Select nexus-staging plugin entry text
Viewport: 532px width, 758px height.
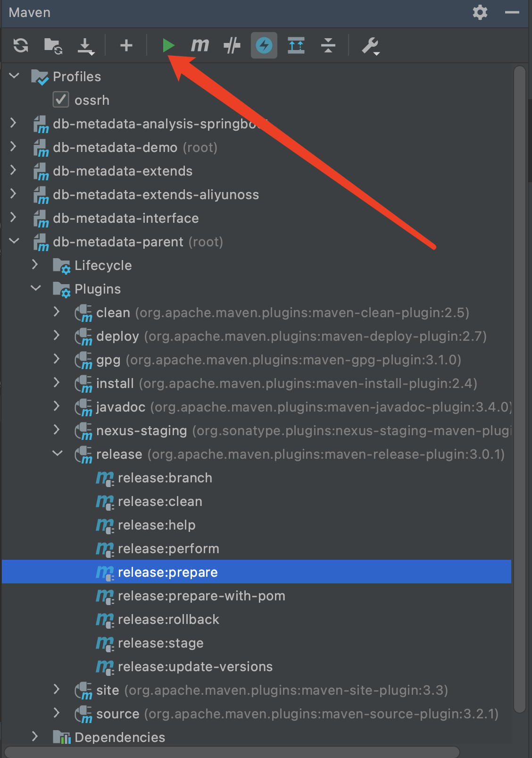[x=304, y=430]
